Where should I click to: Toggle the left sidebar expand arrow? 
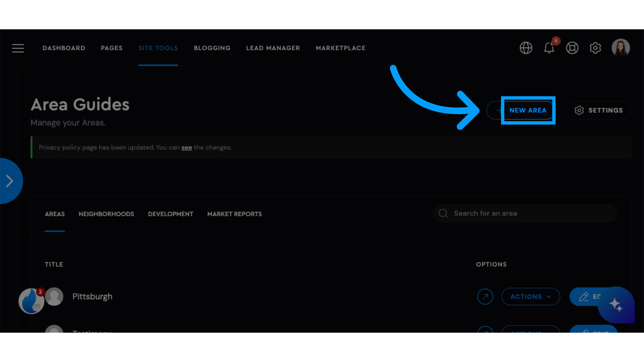10,181
